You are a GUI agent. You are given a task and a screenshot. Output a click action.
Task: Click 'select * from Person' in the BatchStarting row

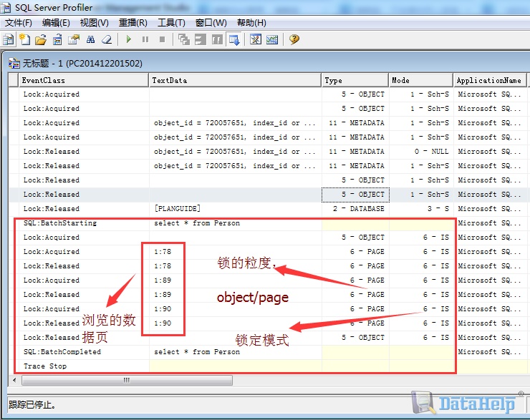(197, 223)
